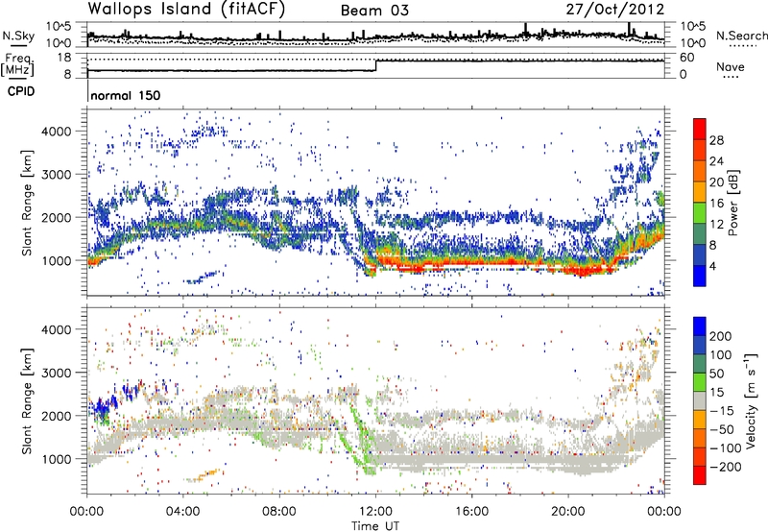The height and width of the screenshot is (532, 768).
Task: Click the light green segment of power colorbar
Action: [700, 213]
